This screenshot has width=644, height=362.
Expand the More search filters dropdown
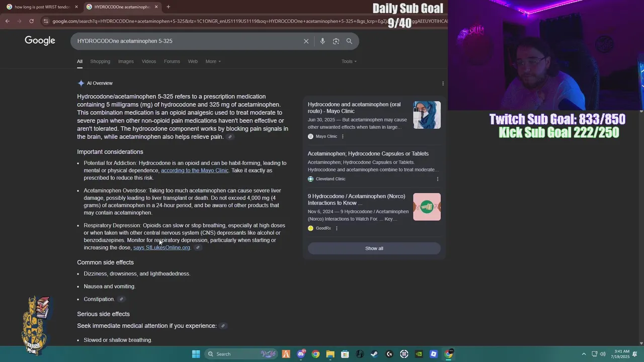click(213, 61)
